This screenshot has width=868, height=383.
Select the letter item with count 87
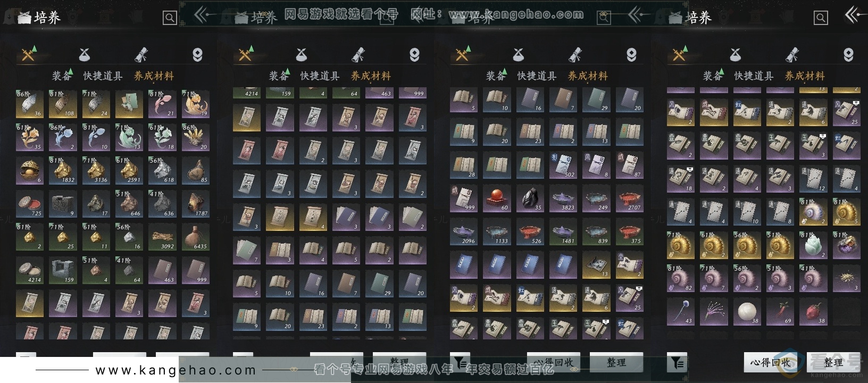coord(630,165)
